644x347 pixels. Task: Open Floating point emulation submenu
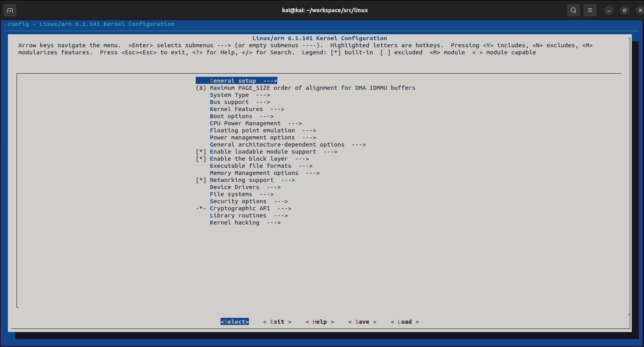pos(263,130)
